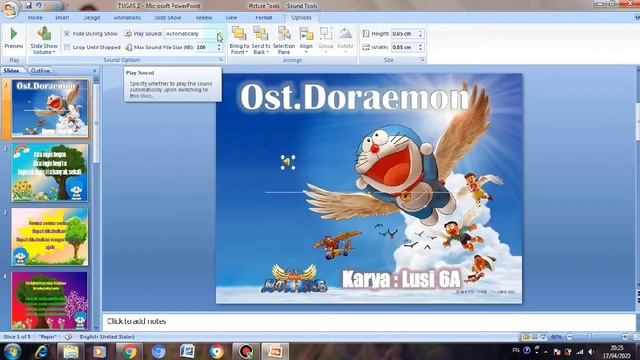Click the PowerPoint taskbar icon
This screenshot has height=360, width=640.
[275, 351]
